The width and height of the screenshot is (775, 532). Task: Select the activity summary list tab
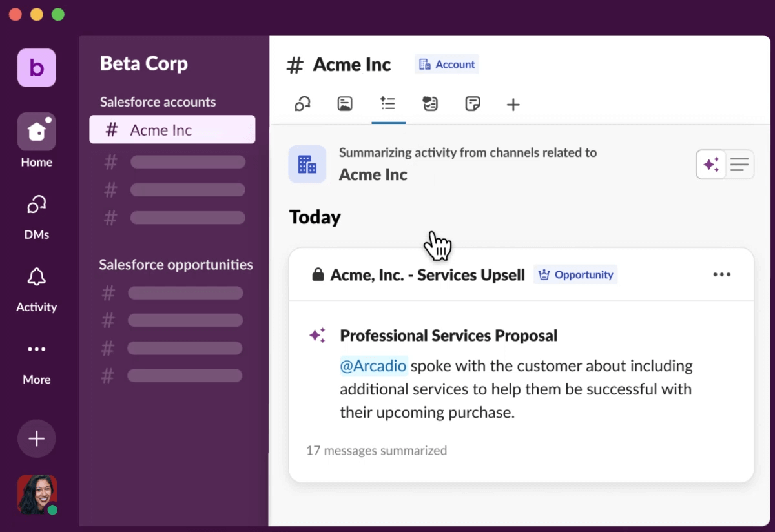(x=388, y=104)
